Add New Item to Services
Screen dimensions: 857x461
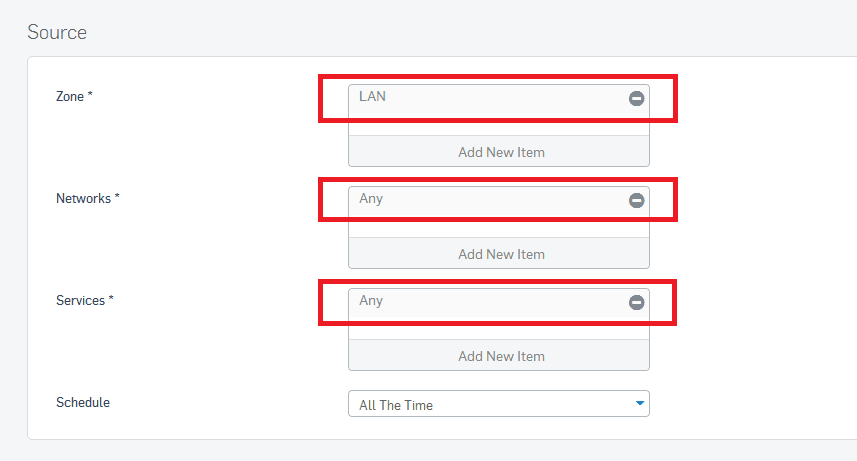(500, 356)
